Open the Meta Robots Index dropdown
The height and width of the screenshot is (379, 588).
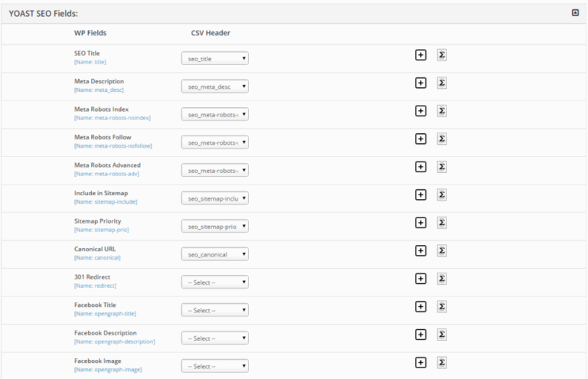coord(215,114)
